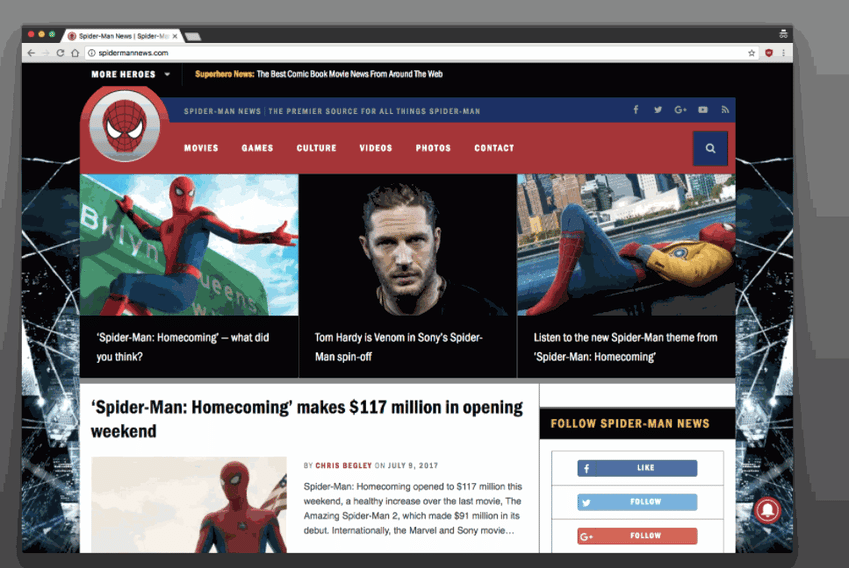Image resolution: width=849 pixels, height=568 pixels.
Task: Open the YouTube header icon
Action: click(x=703, y=110)
